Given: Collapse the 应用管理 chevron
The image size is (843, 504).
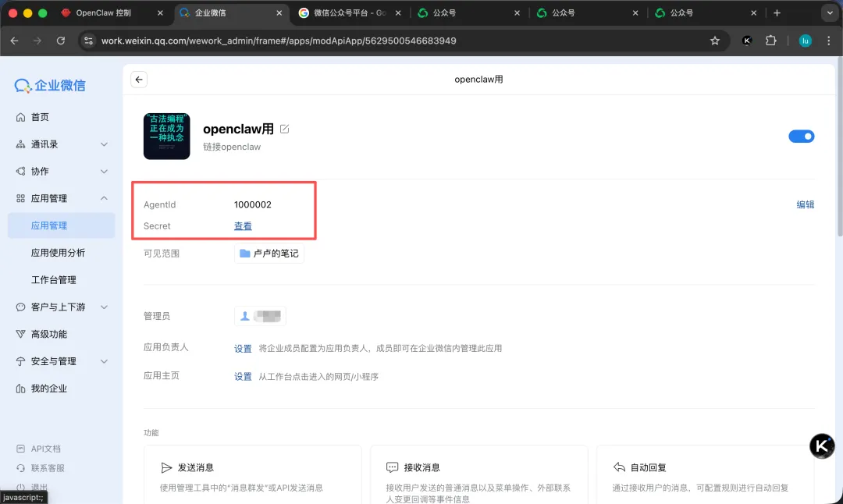Looking at the screenshot, I should 104,198.
